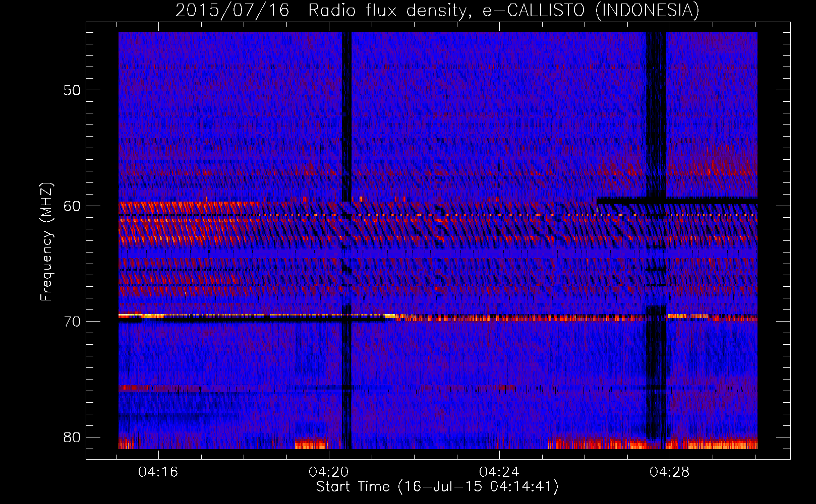Screen dimensions: 816x504
Task: Click the 80 MHz frequency tick label
Action: (72, 437)
